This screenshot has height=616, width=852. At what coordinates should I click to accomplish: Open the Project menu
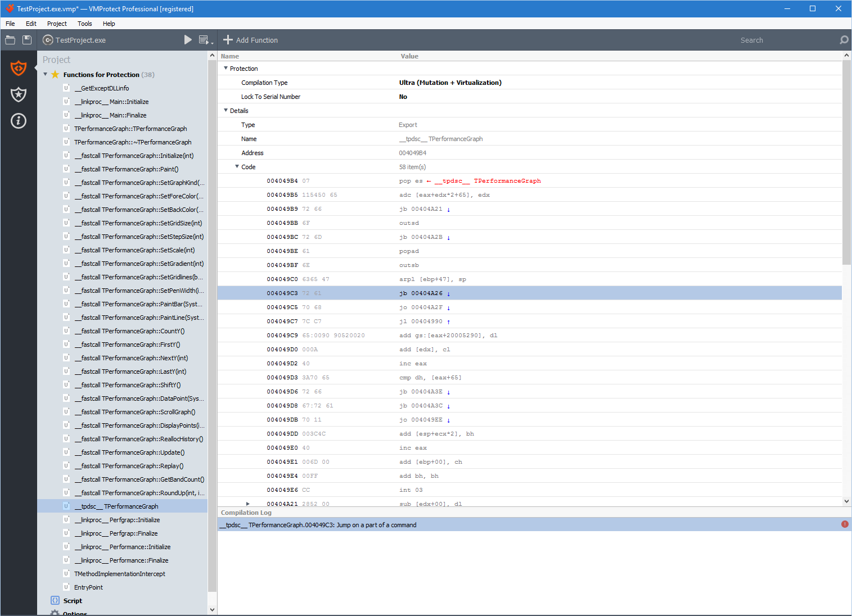click(x=57, y=24)
